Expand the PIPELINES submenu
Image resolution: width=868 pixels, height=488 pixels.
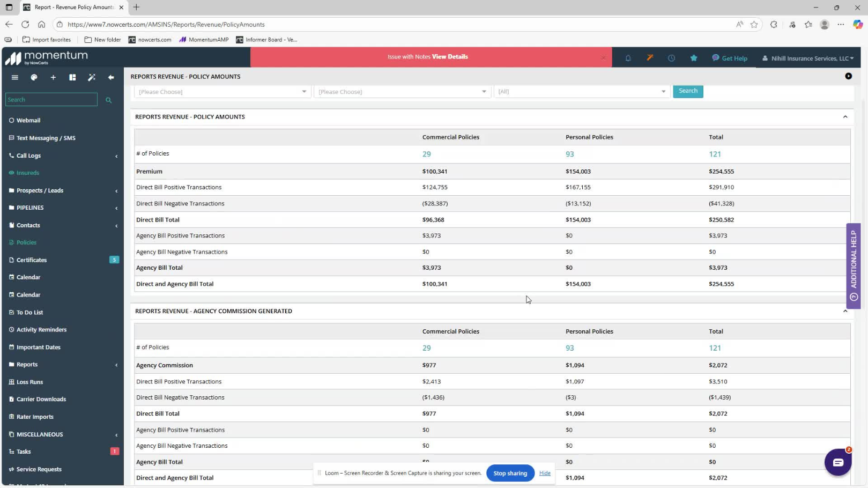pos(116,208)
